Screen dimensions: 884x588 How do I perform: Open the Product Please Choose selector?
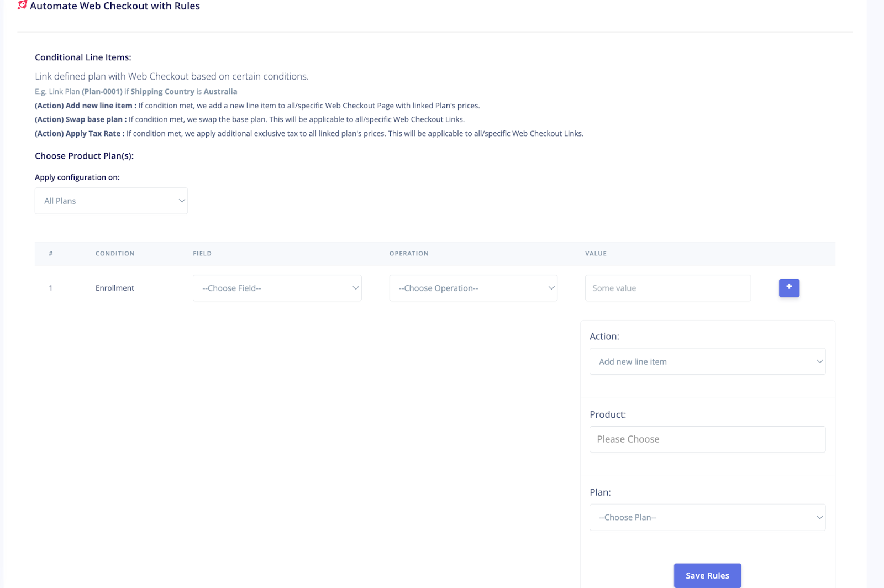point(707,439)
